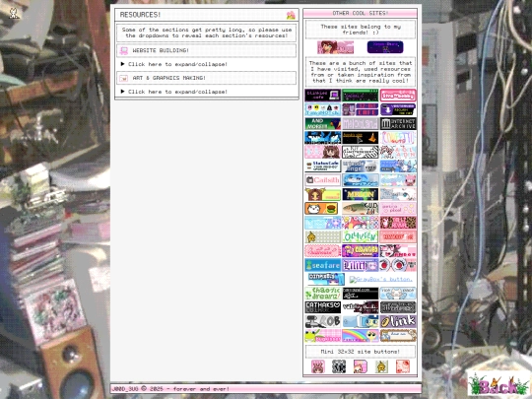Open the seafare blue site button
The image size is (532, 399).
click(323, 265)
